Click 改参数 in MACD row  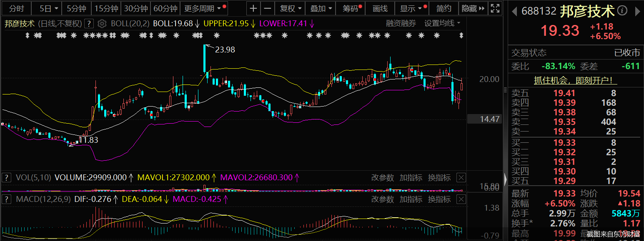coord(382,199)
